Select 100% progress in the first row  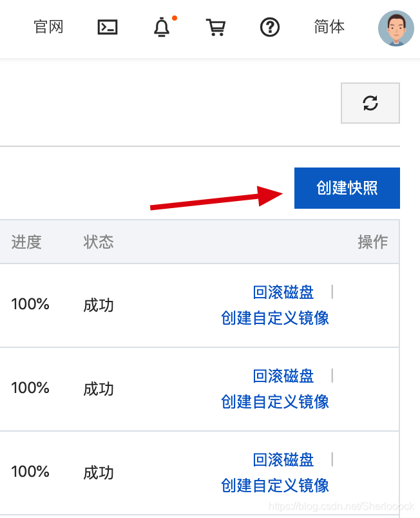(30, 304)
